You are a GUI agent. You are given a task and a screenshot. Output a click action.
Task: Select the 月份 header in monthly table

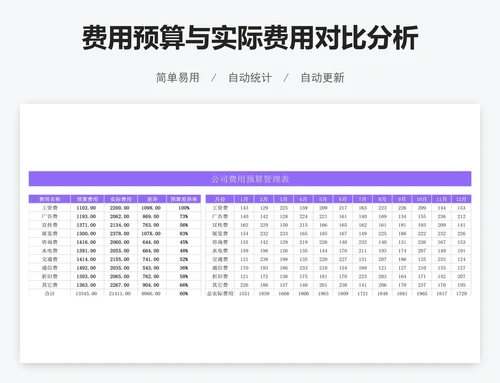220,199
